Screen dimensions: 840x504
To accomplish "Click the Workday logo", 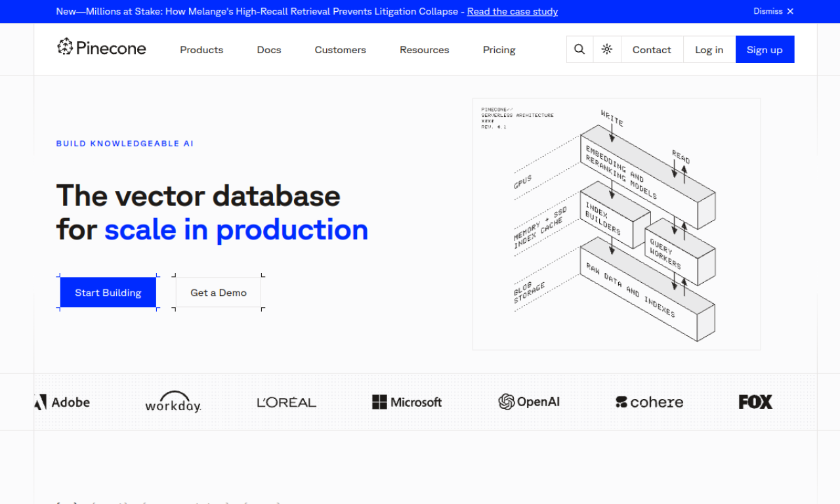I will click(173, 402).
